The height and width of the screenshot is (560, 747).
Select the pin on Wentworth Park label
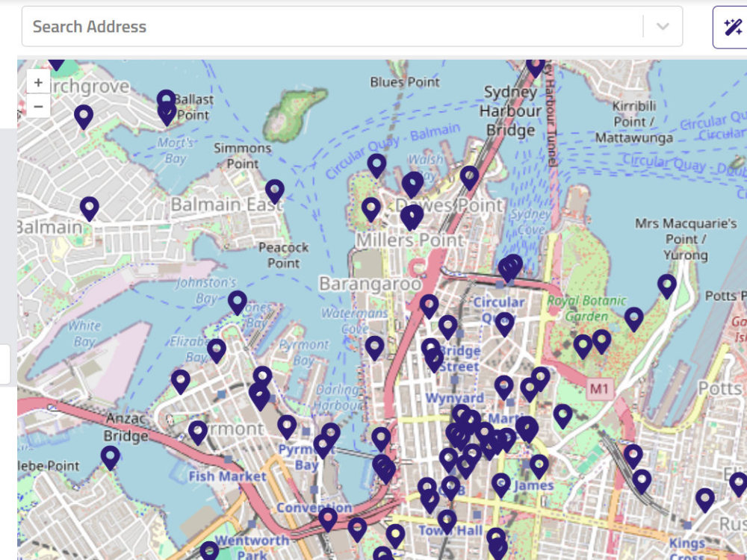pyautogui.click(x=209, y=552)
